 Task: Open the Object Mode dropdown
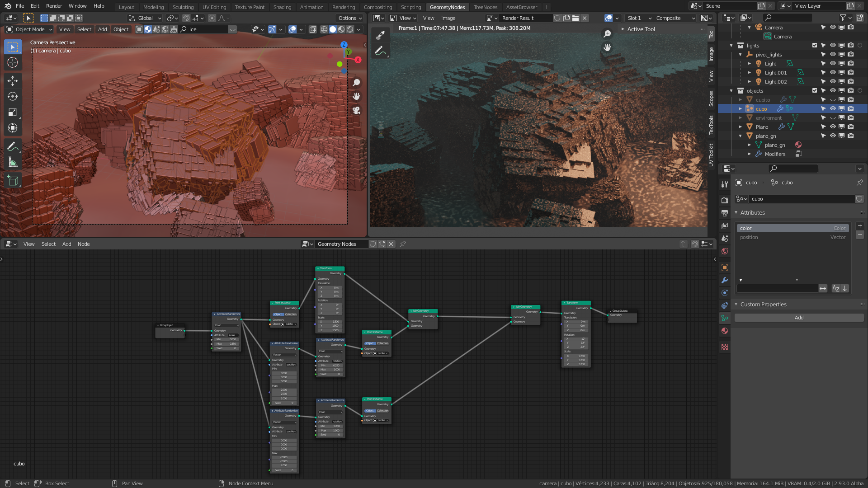[x=30, y=29]
